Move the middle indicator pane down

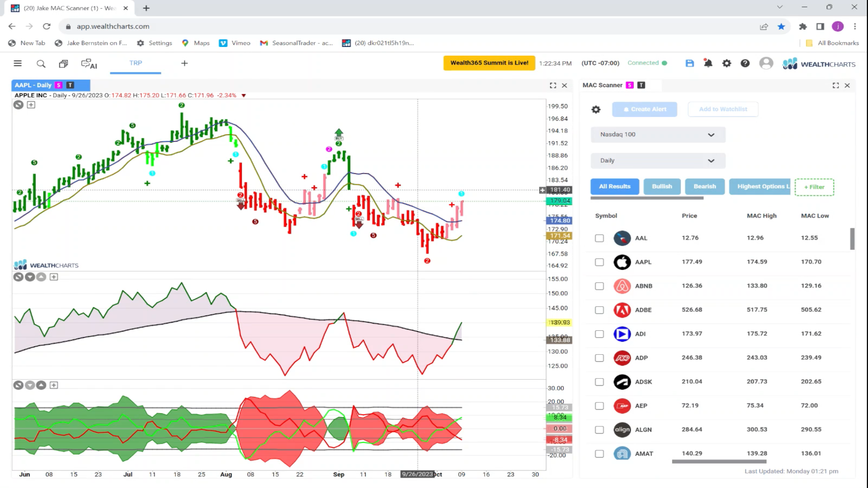pyautogui.click(x=30, y=277)
